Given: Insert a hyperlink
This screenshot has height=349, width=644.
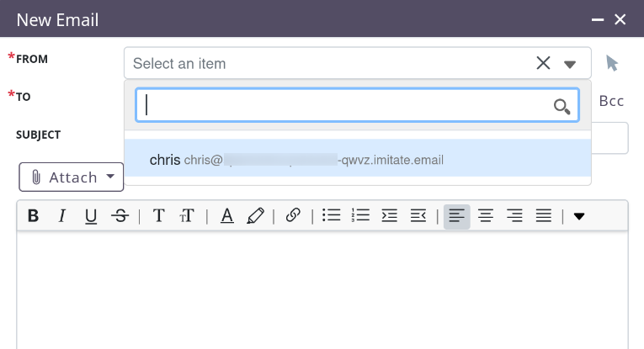Looking at the screenshot, I should (x=293, y=216).
